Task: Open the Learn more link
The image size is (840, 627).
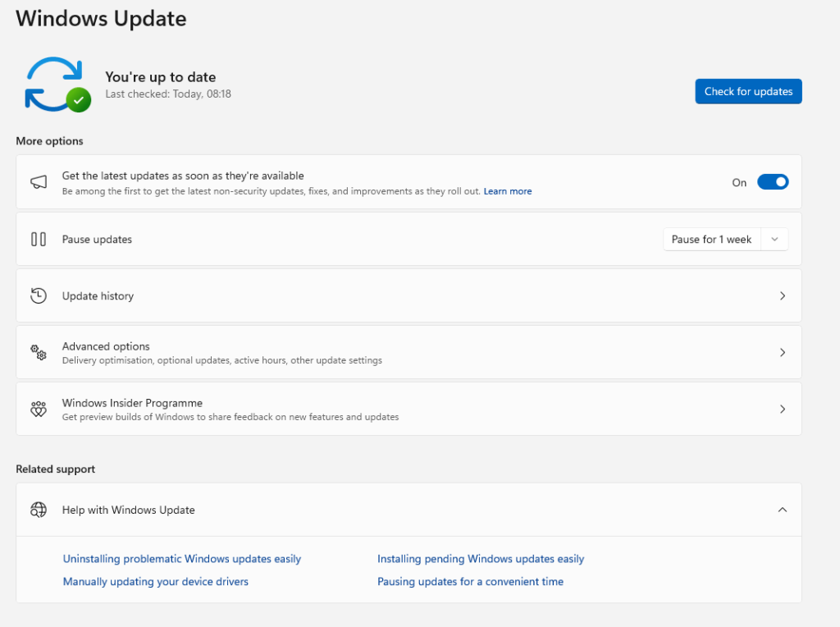Action: [x=507, y=191]
